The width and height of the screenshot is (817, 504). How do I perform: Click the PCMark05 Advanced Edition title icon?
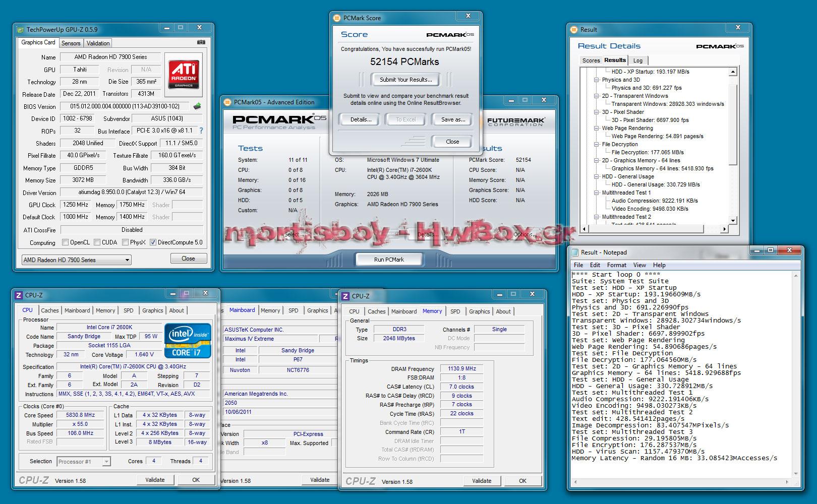coord(227,102)
